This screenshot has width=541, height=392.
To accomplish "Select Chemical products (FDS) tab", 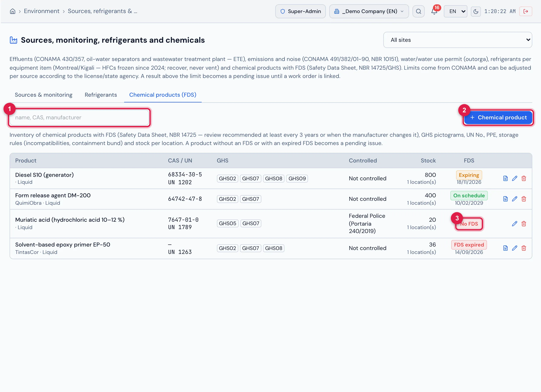I will (x=163, y=95).
